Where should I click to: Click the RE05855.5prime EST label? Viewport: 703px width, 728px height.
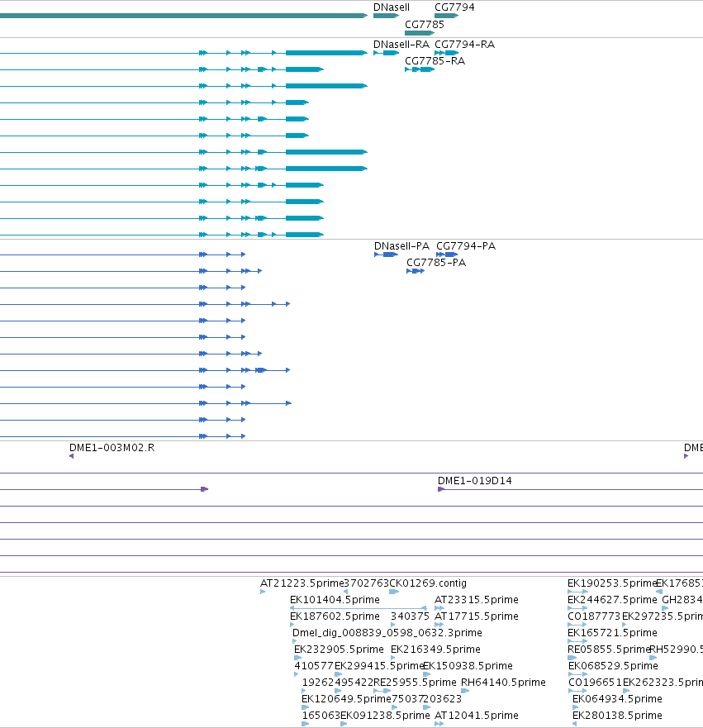click(609, 649)
